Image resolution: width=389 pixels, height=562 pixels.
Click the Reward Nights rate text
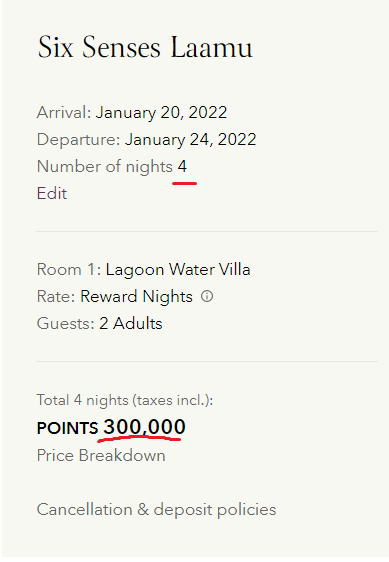point(137,297)
